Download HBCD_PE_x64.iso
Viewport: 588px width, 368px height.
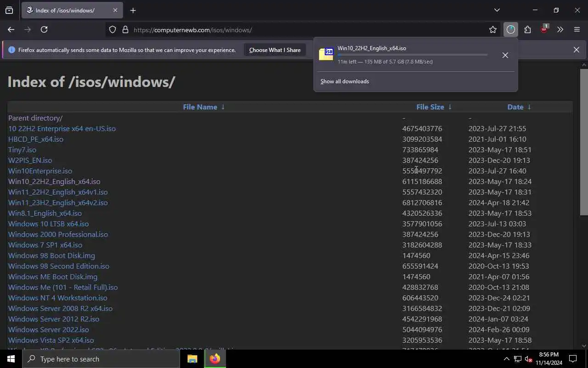(x=36, y=139)
